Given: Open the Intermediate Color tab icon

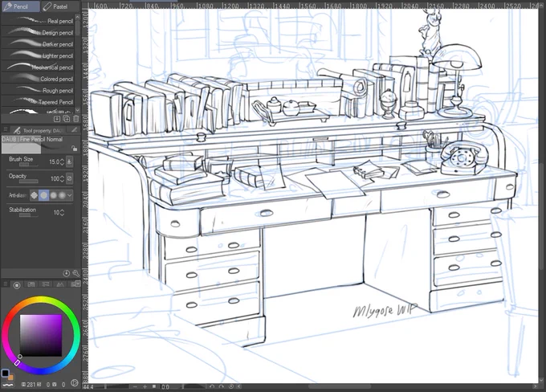Looking at the screenshot, I should 60,284.
